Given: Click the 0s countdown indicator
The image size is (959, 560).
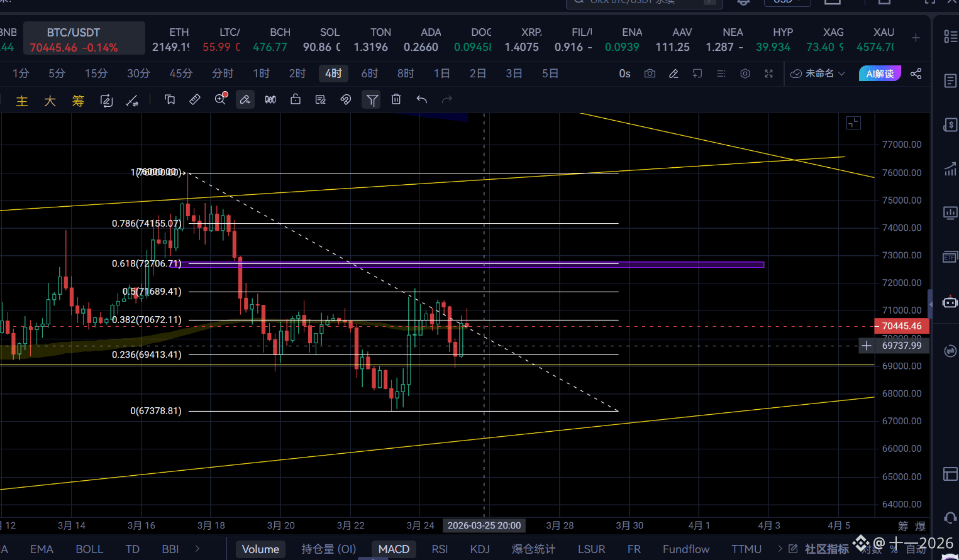Looking at the screenshot, I should [624, 74].
